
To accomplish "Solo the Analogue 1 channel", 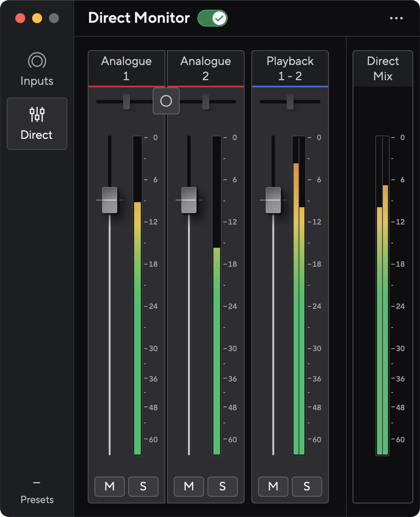I will coord(143,486).
